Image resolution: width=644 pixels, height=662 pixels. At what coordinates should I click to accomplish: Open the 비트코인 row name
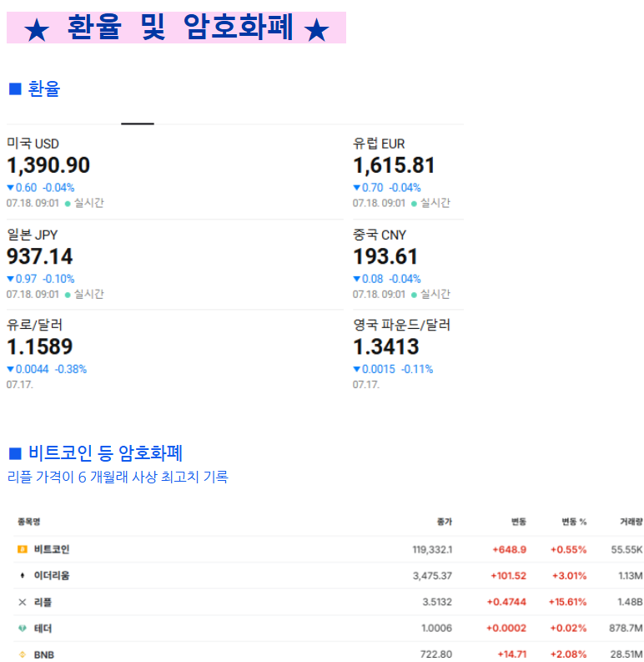coord(52,548)
